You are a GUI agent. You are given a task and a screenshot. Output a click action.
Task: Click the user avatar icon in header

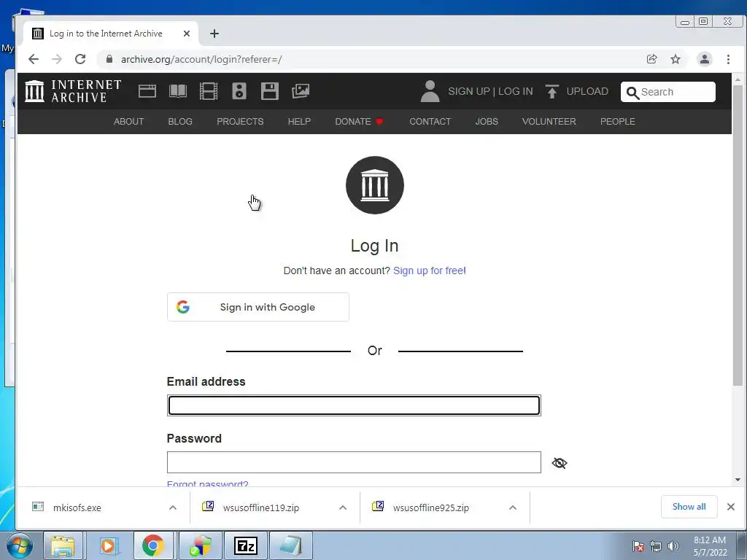click(x=430, y=91)
